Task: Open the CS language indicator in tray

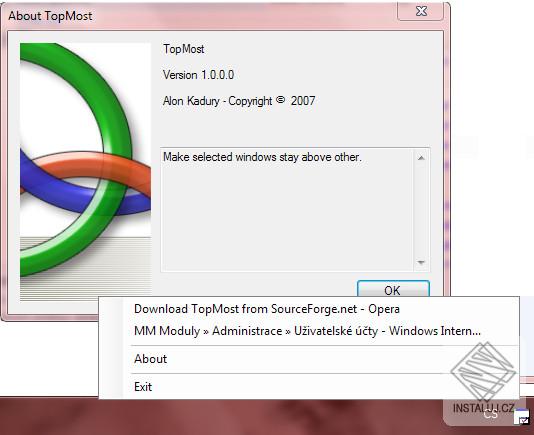Action: click(x=490, y=414)
